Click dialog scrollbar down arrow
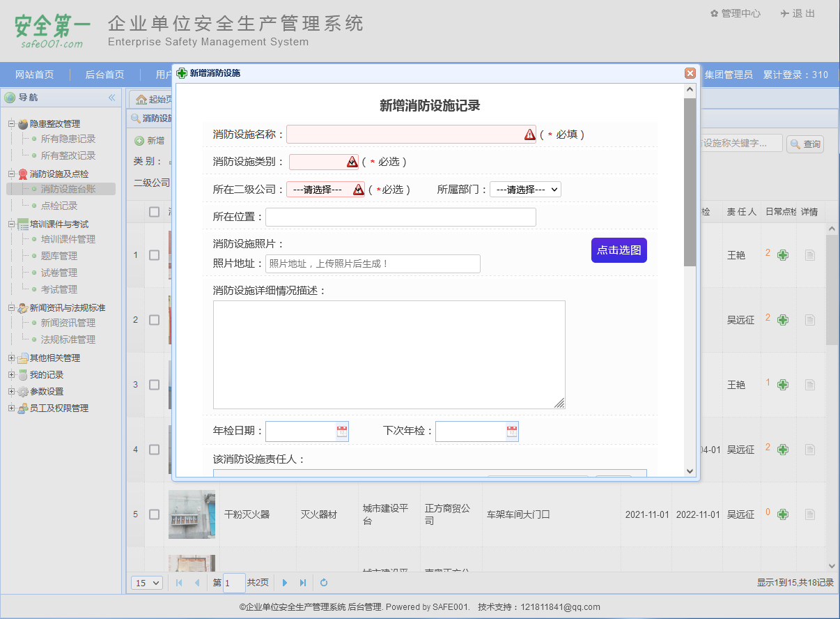This screenshot has width=840, height=619. tap(690, 471)
